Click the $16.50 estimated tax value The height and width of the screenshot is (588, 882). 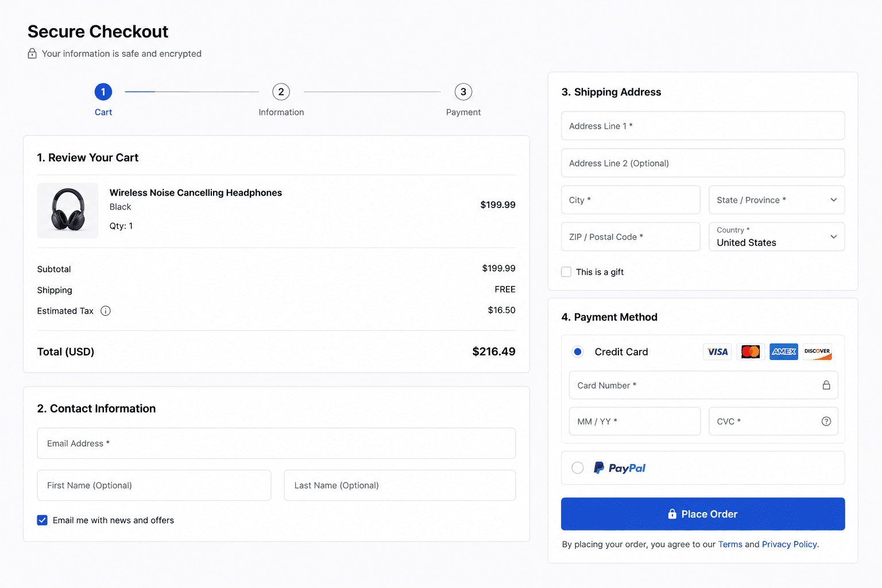[502, 310]
